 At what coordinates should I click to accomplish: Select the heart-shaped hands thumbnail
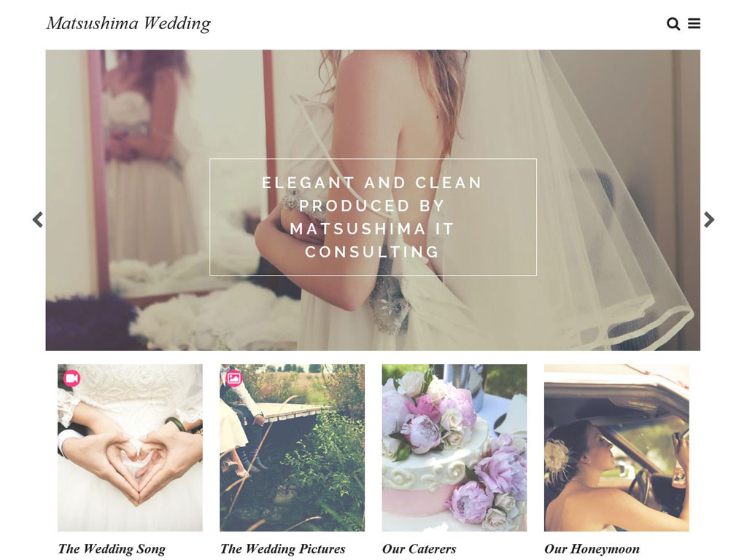pyautogui.click(x=130, y=448)
